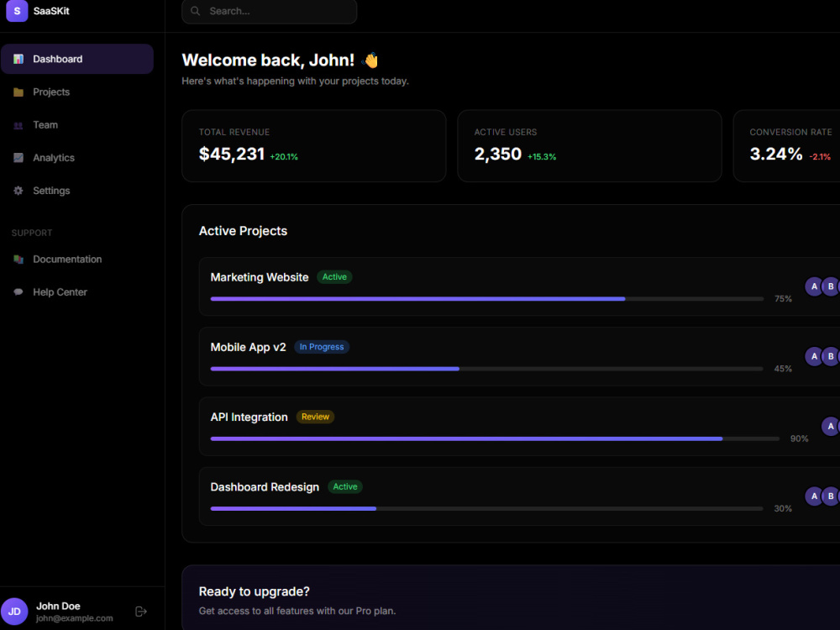The image size is (840, 630).
Task: Click the 30% progress label
Action: click(783, 508)
